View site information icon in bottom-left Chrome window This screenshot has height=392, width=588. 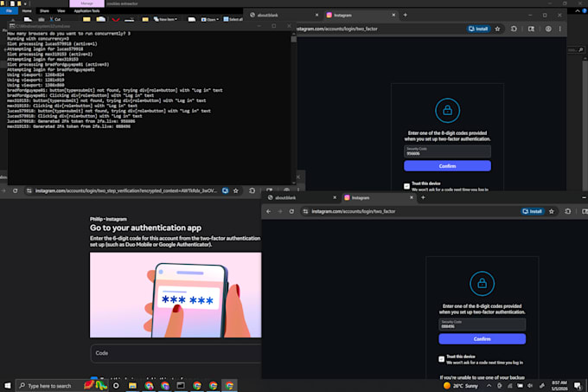29,191
